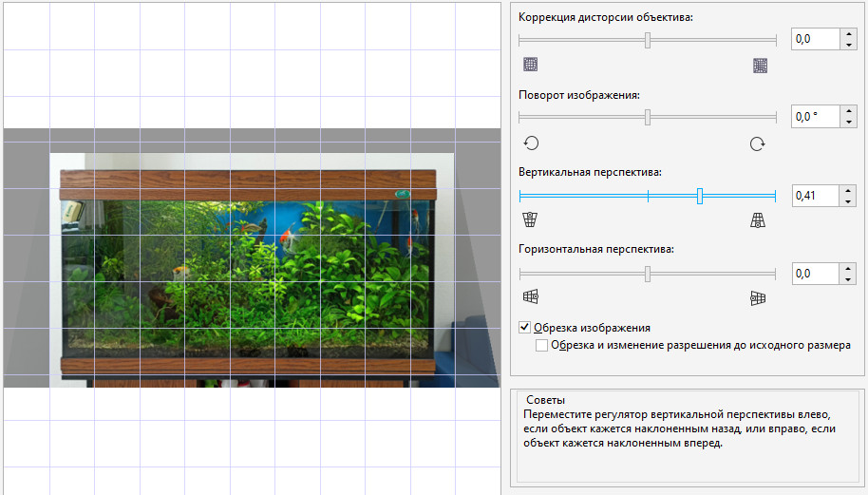Click the left horizontal perspective icon
Screen dimensions: 868x495
(x=531, y=297)
